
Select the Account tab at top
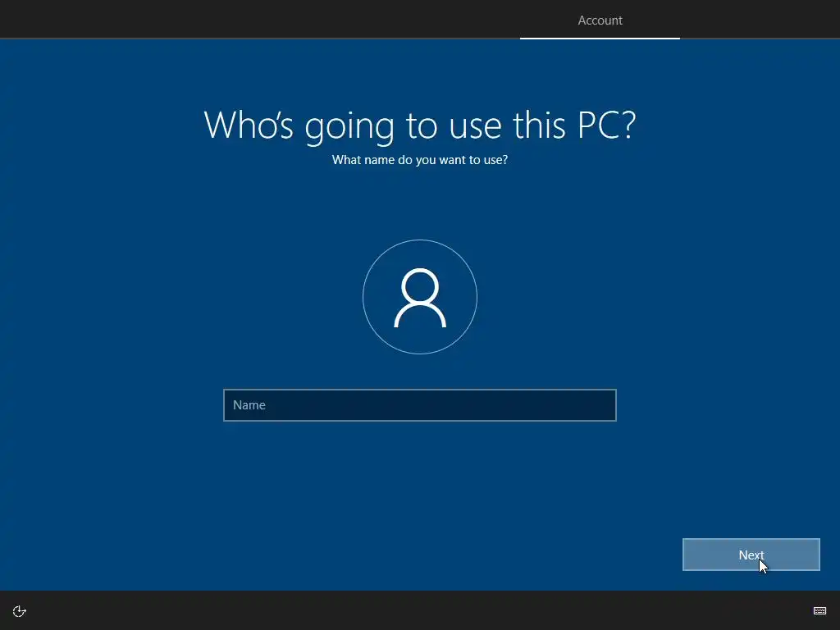pyautogui.click(x=600, y=21)
